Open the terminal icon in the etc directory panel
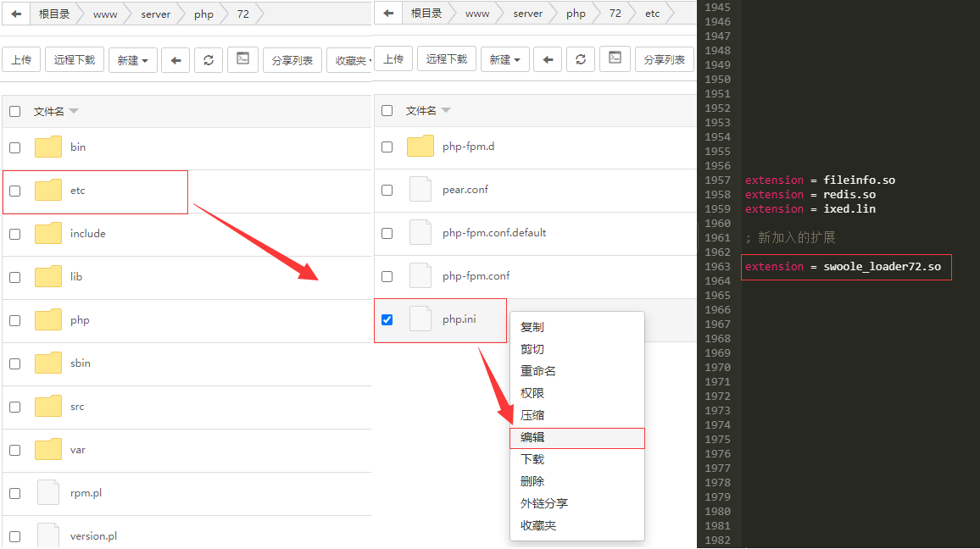Image resolution: width=980 pixels, height=549 pixels. tap(615, 59)
